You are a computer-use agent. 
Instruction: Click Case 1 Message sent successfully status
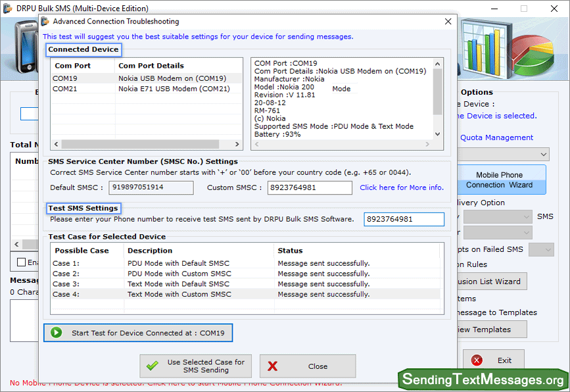point(323,263)
